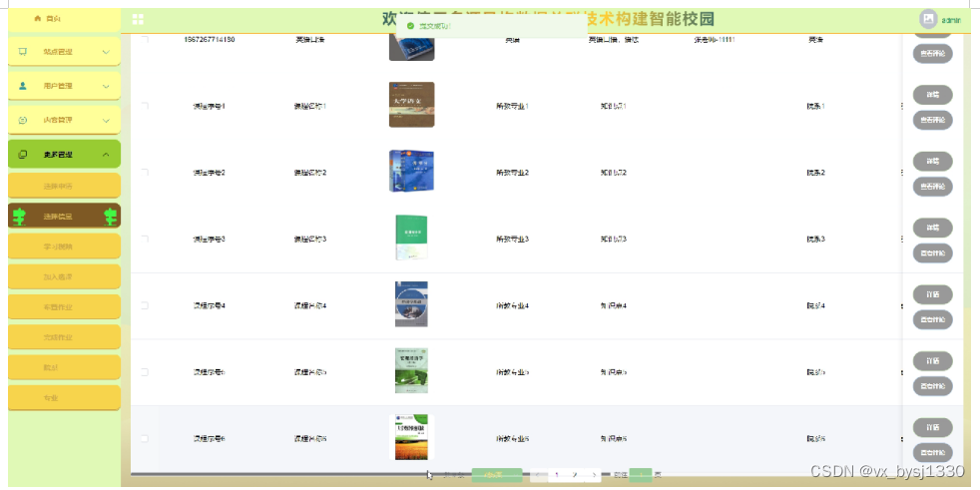Screen dimensions: 980x490
Task: Click the 内容管理 chat-bubble icon
Action: [23, 120]
